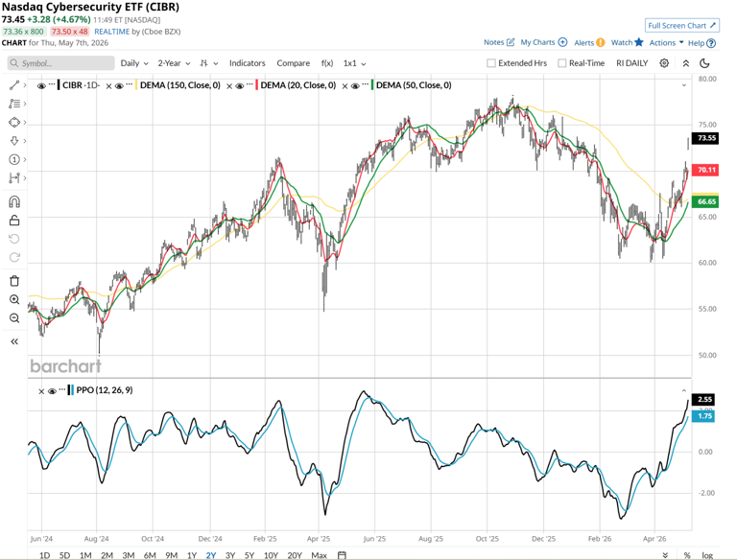Click the undo arrow icon
Viewport: 737px width, 560px height.
tap(14, 239)
